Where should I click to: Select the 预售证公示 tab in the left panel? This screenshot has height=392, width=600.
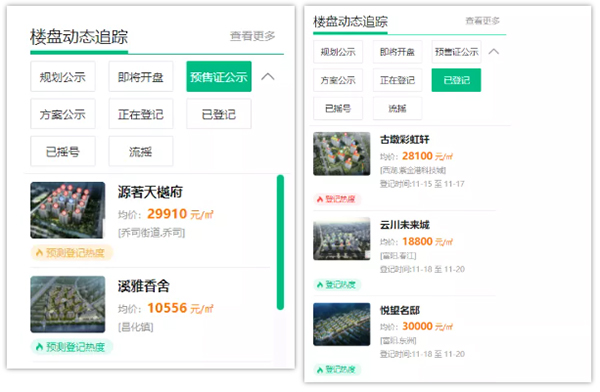point(219,77)
